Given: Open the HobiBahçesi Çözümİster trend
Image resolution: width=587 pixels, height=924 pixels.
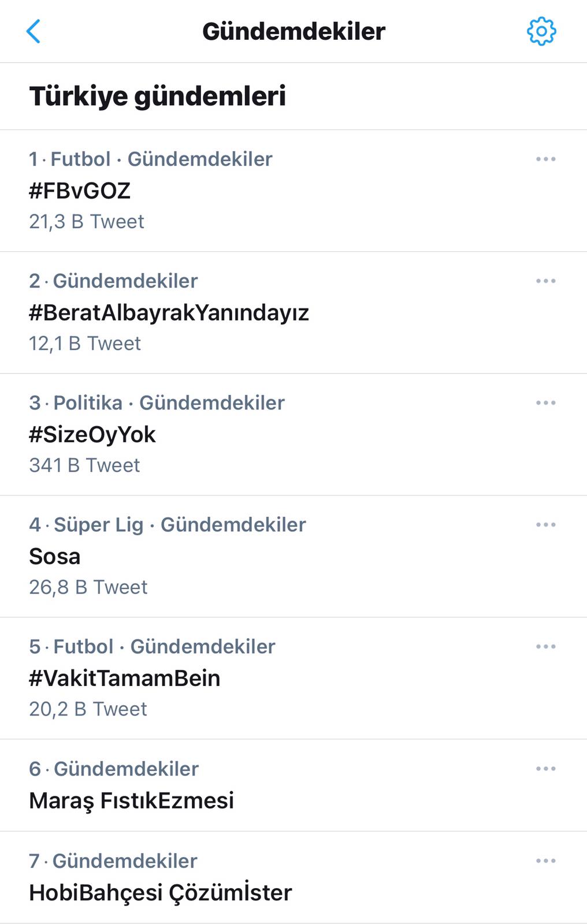Looking at the screenshot, I should [161, 892].
